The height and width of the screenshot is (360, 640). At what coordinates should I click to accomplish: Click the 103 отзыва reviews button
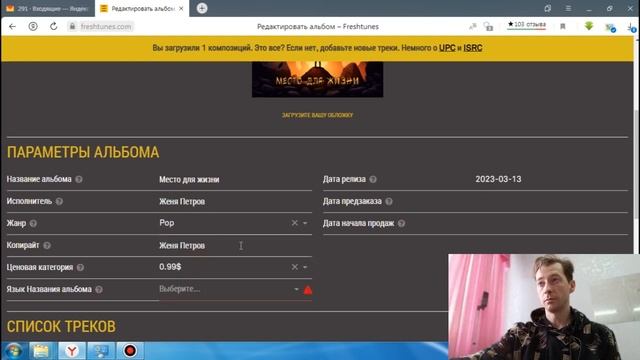(x=527, y=25)
